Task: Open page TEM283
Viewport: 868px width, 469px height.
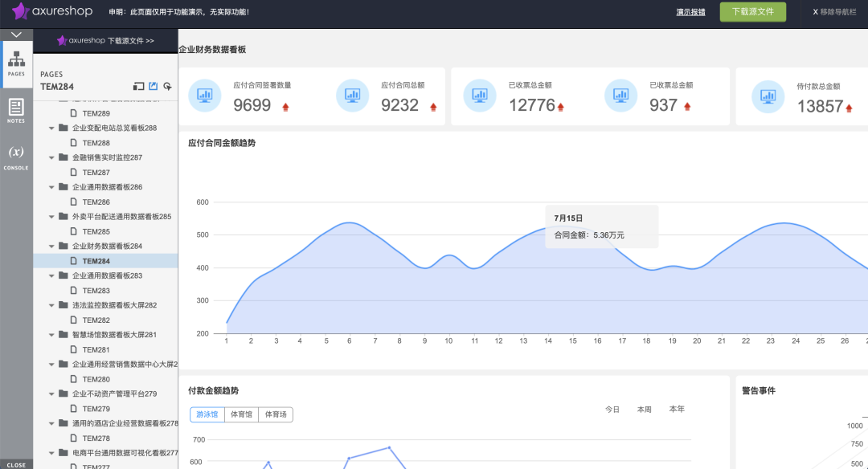Action: pyautogui.click(x=96, y=291)
